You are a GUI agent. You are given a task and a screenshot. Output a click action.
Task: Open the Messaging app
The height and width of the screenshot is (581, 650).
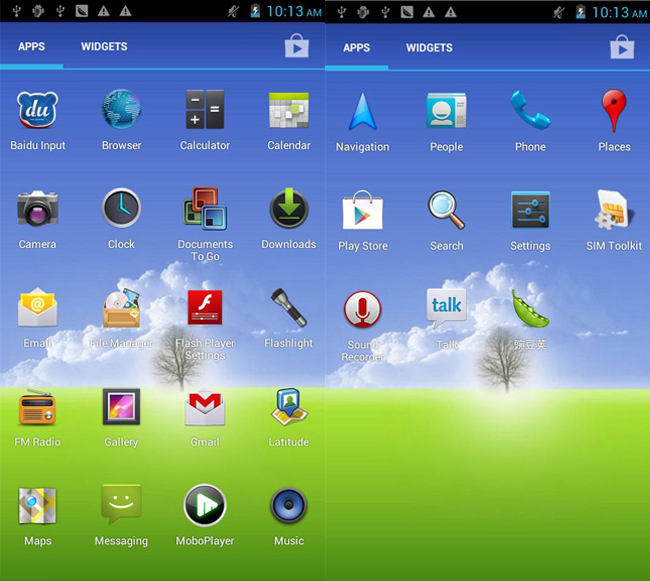[x=121, y=505]
